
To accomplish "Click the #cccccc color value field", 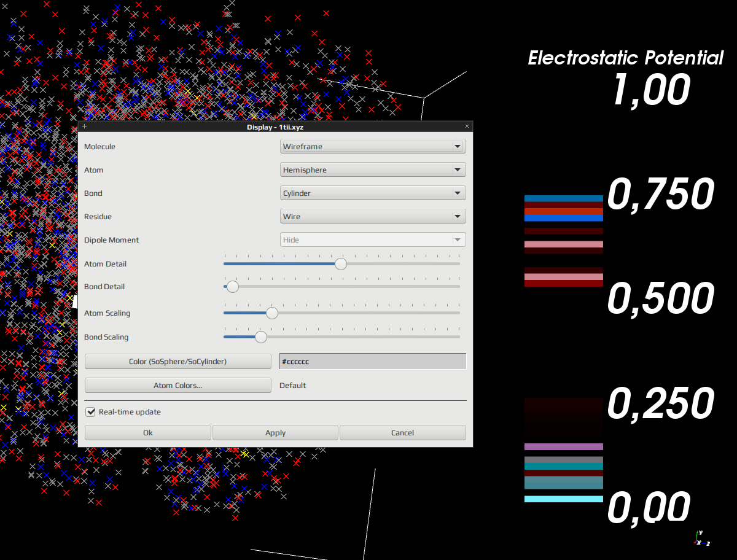I will click(373, 362).
